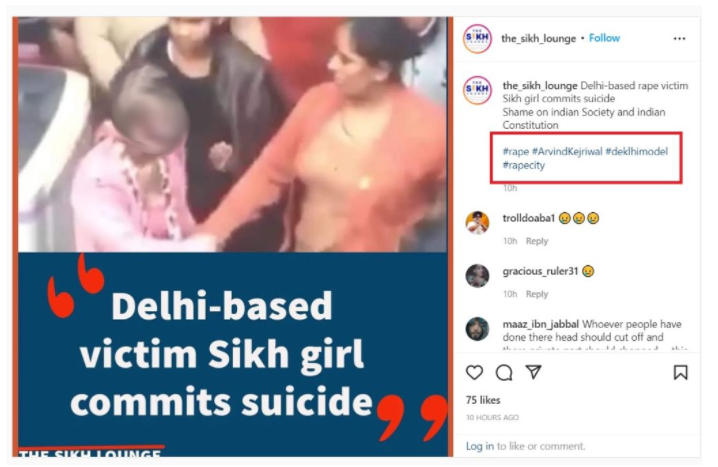Open the_sikh_lounge username in header

pos(538,38)
